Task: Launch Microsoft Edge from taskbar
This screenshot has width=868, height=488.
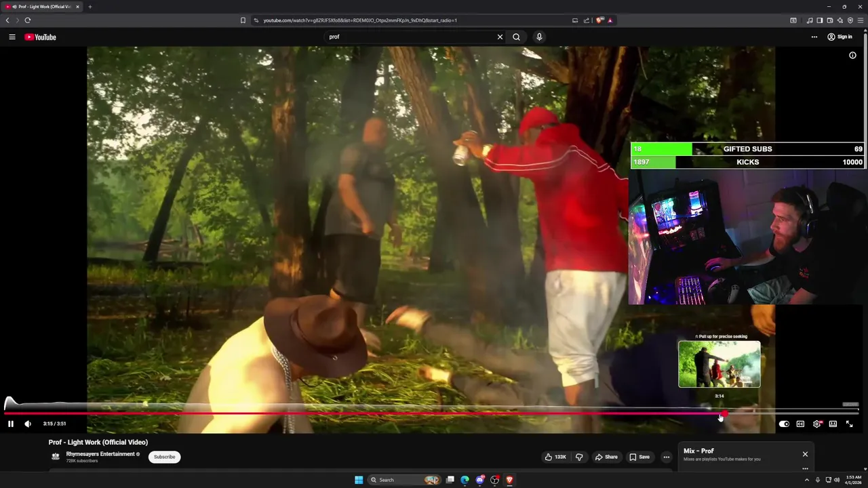Action: [x=465, y=480]
